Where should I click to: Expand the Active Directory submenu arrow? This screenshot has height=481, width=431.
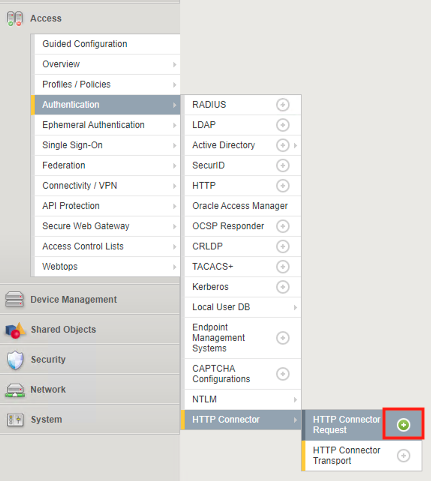pos(295,145)
